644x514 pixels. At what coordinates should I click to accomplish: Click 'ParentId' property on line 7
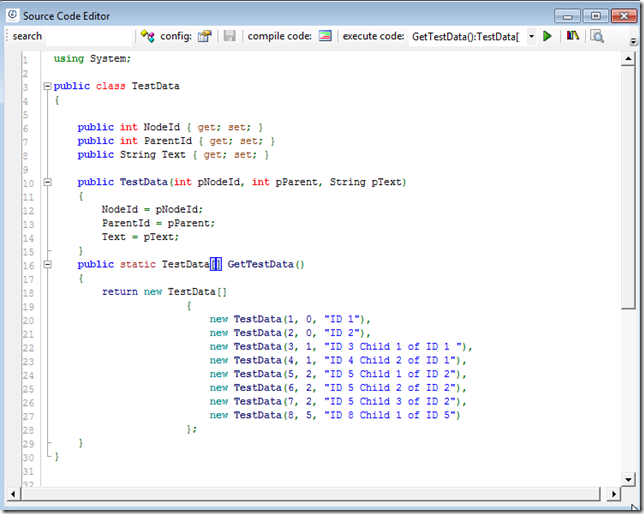[x=168, y=141]
